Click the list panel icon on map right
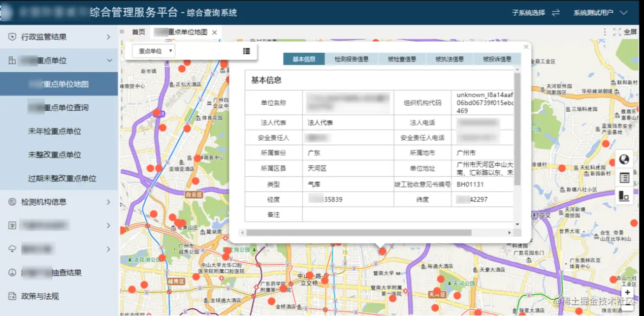Image resolution: width=644 pixels, height=316 pixels. point(624,177)
